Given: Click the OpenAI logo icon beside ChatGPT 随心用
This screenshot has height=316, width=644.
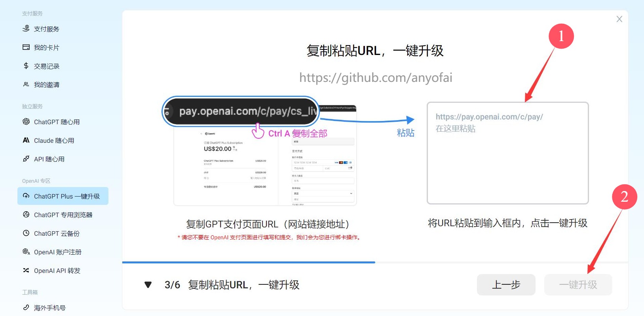Looking at the screenshot, I should 26,121.
